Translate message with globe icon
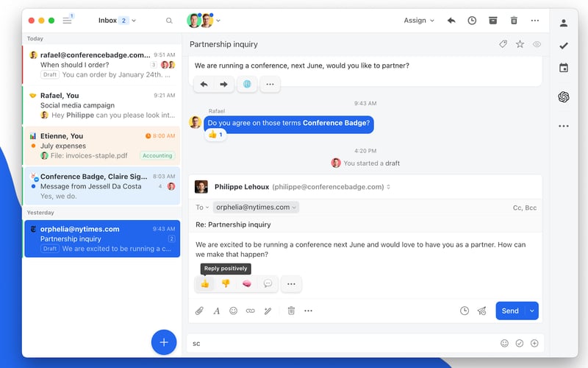This screenshot has width=588, height=368. click(x=247, y=84)
